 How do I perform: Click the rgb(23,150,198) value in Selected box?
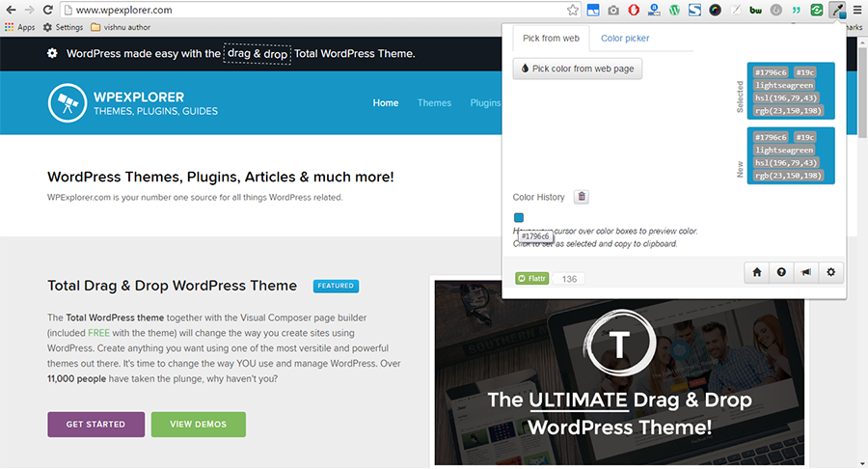(787, 111)
